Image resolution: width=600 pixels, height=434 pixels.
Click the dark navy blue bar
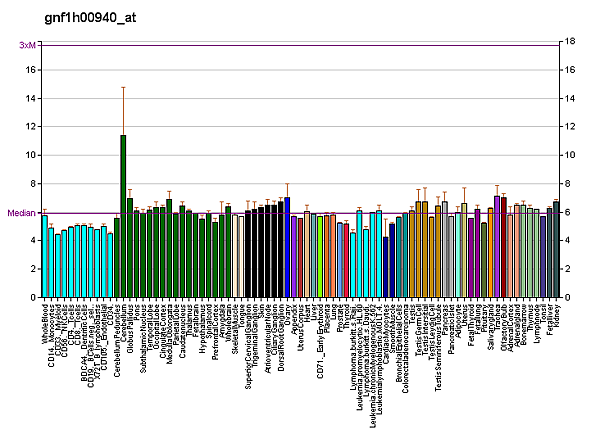(x=385, y=267)
